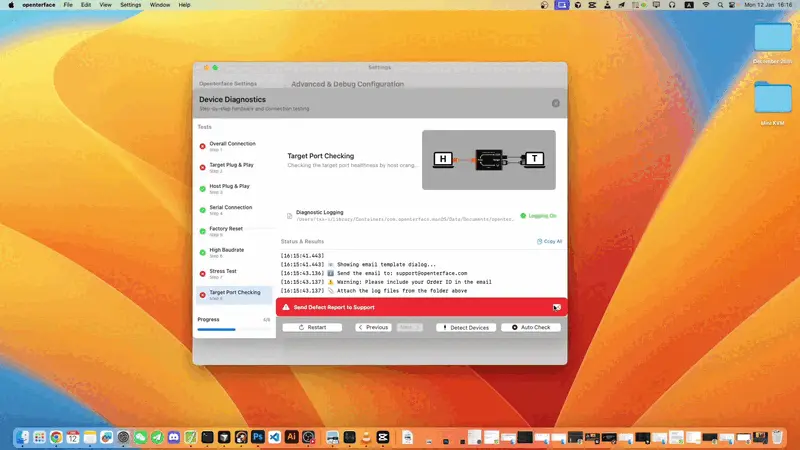Viewport: 800px width, 450px height.
Task: Click the email icon on the red banner
Action: click(x=556, y=307)
